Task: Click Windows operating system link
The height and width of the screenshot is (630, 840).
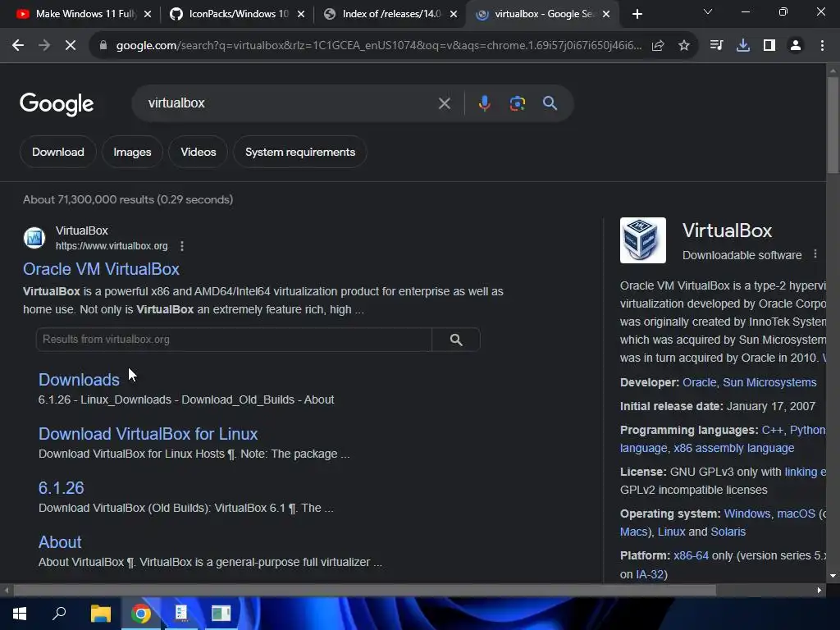Action: [x=746, y=514]
